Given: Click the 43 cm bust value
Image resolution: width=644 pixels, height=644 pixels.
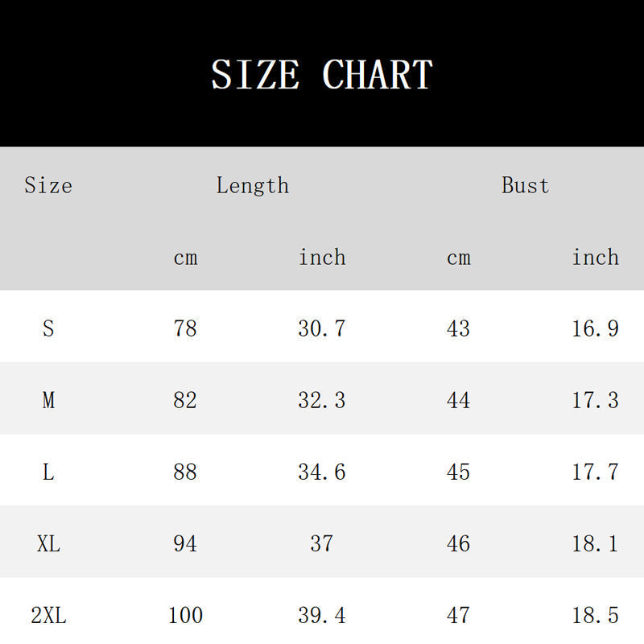Looking at the screenshot, I should click(458, 328).
